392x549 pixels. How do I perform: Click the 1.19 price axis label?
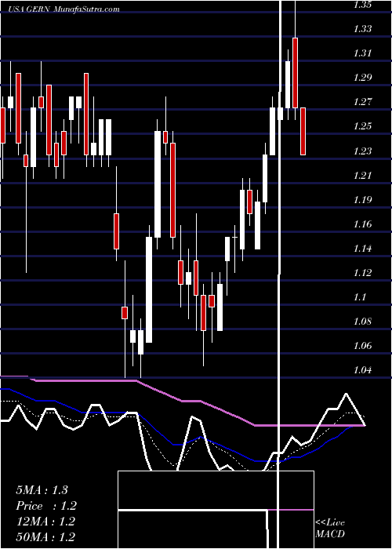(x=362, y=199)
